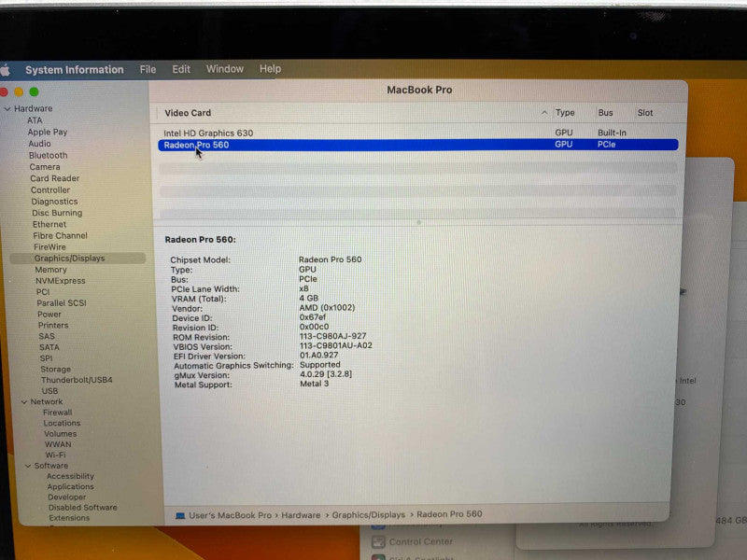Select Fibre Channel in the sidebar
Screen dimensions: 747x560
coord(60,236)
